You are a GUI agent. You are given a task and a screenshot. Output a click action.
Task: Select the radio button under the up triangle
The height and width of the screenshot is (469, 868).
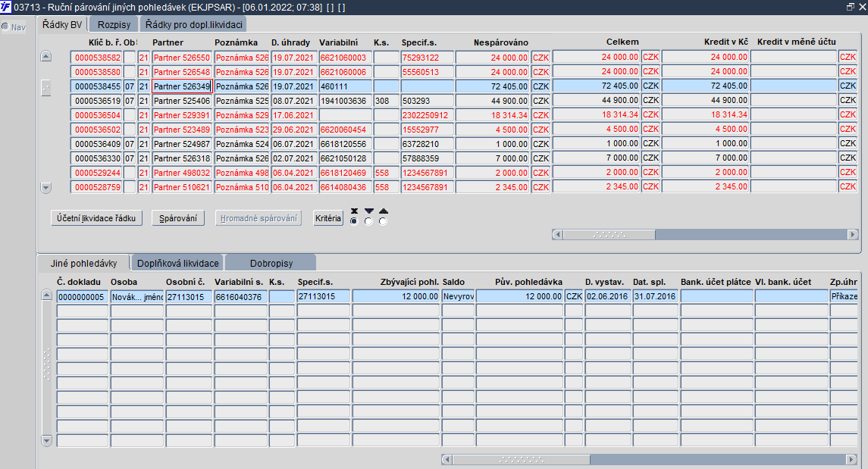(383, 221)
